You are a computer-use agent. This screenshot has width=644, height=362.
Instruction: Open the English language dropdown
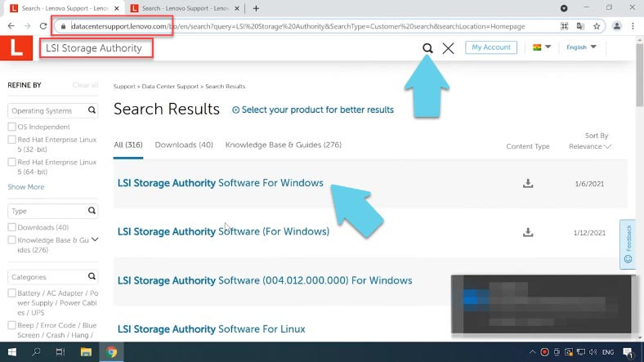coord(581,47)
